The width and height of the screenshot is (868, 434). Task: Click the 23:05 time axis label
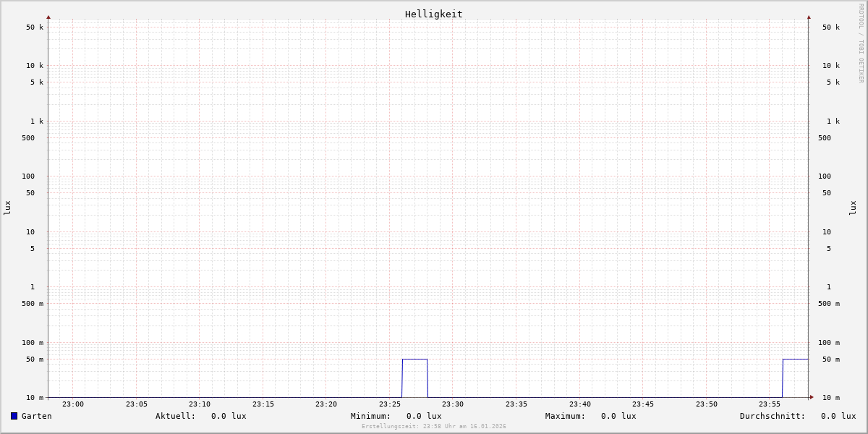pos(137,404)
